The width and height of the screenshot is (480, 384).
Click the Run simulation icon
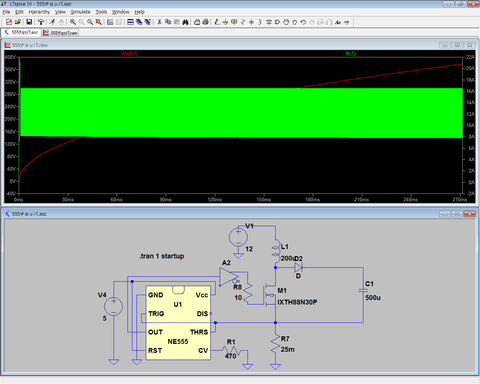point(52,22)
